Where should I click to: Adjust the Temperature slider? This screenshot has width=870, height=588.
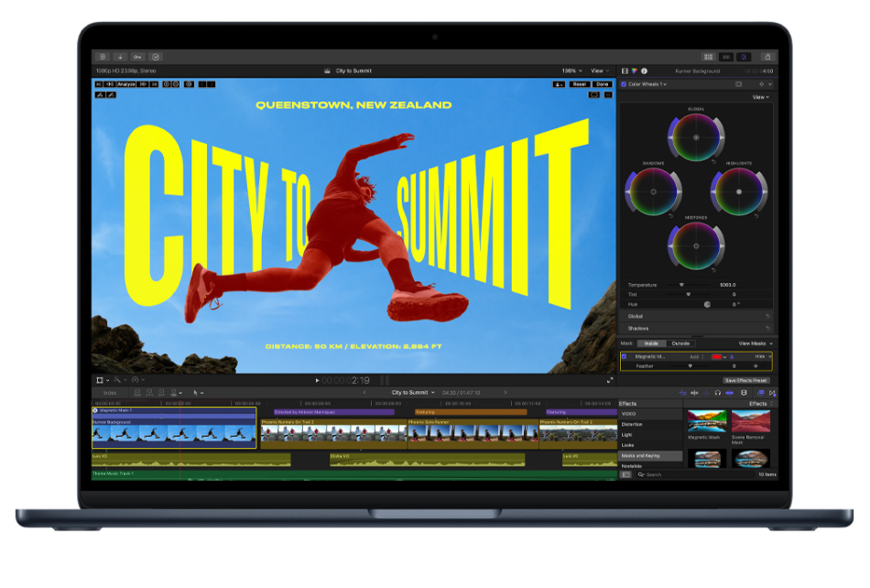[x=681, y=285]
